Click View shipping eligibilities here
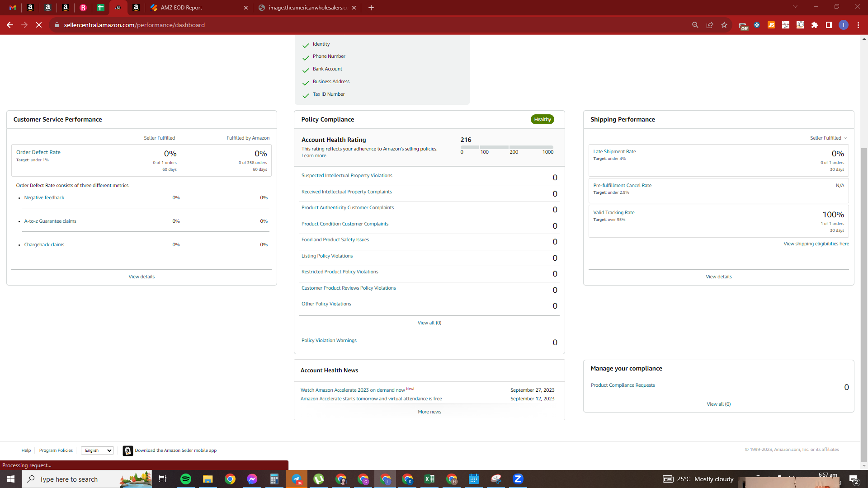Viewport: 868px width, 488px height. [x=816, y=244]
